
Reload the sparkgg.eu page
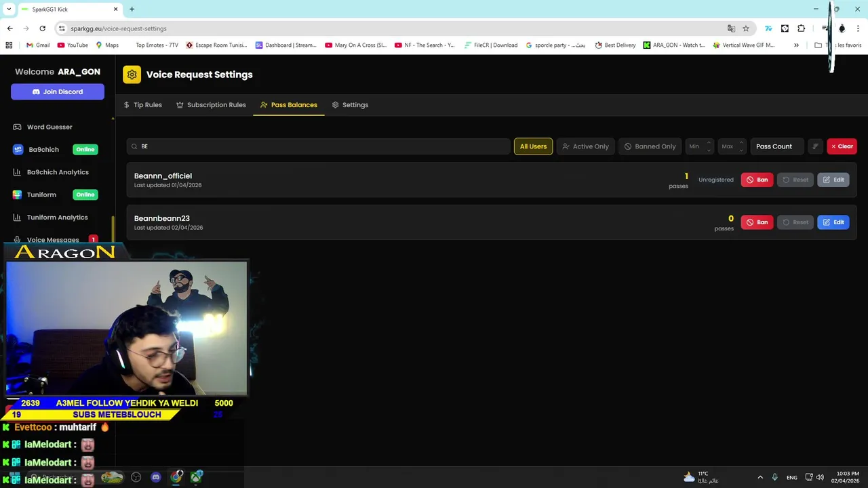(42, 28)
